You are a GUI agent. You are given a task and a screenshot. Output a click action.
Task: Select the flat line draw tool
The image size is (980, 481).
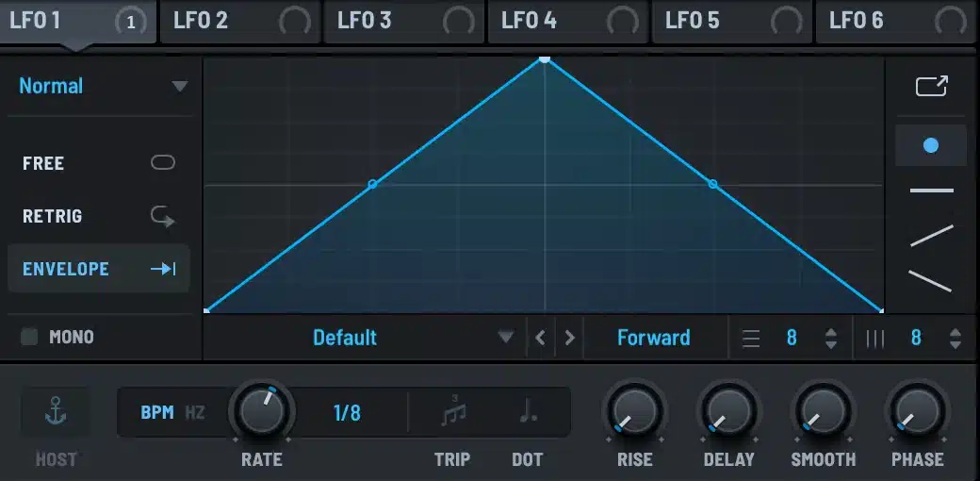tap(931, 191)
